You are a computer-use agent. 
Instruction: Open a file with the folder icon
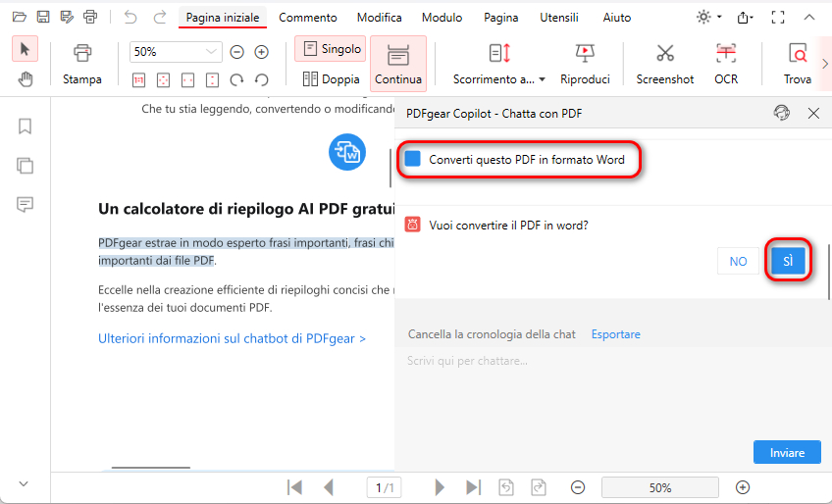click(19, 17)
